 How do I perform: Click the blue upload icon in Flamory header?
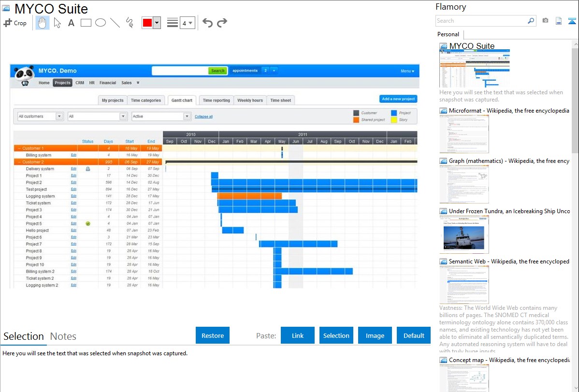pos(572,21)
